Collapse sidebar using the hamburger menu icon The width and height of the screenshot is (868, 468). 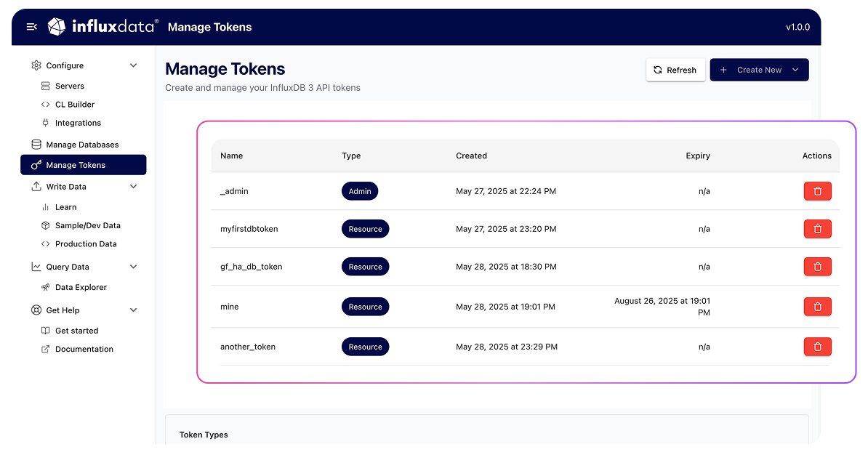(x=31, y=27)
